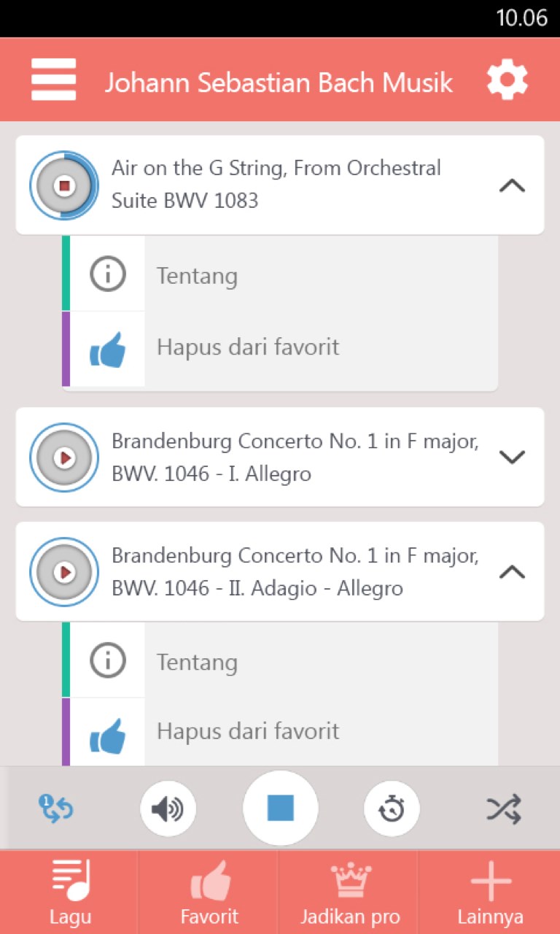560x934 pixels.
Task: Open the volume control
Action: coord(168,808)
